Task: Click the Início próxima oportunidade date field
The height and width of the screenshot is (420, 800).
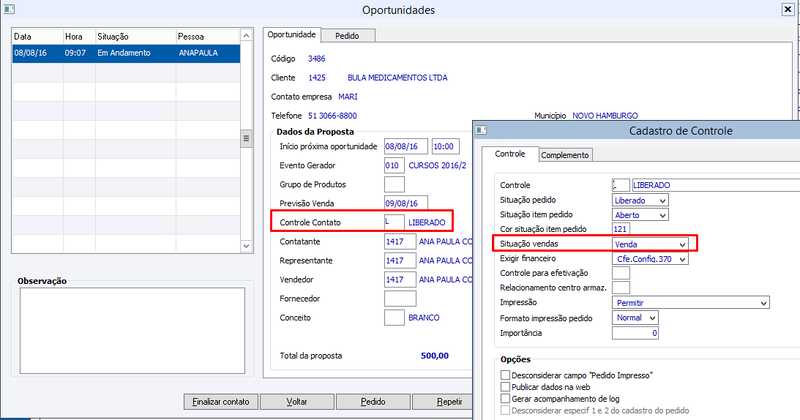Action: tap(406, 146)
